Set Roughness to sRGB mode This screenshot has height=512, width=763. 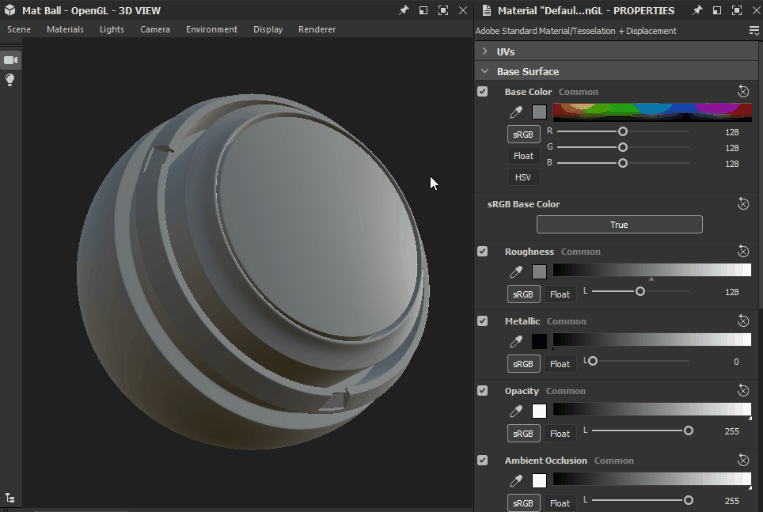point(524,294)
